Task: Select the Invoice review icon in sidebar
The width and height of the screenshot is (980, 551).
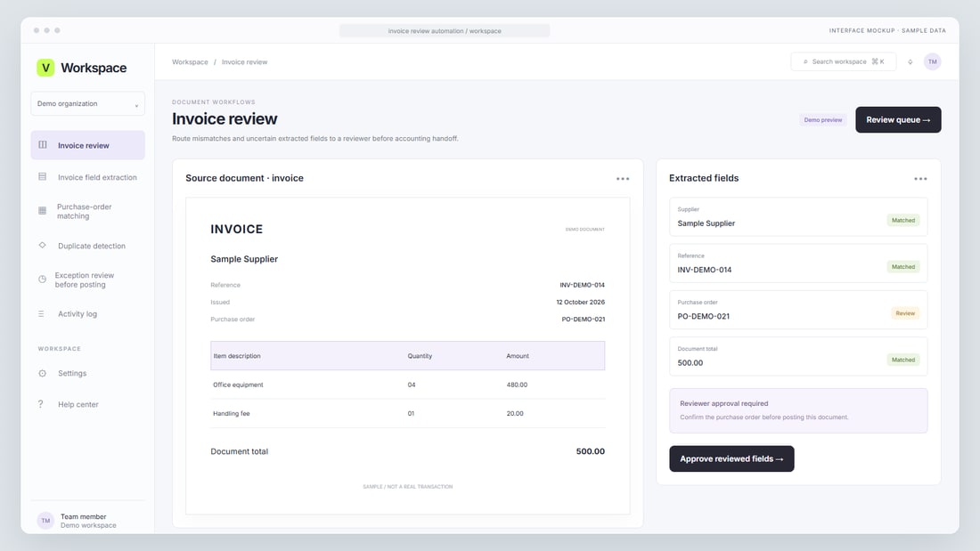Action: [43, 145]
